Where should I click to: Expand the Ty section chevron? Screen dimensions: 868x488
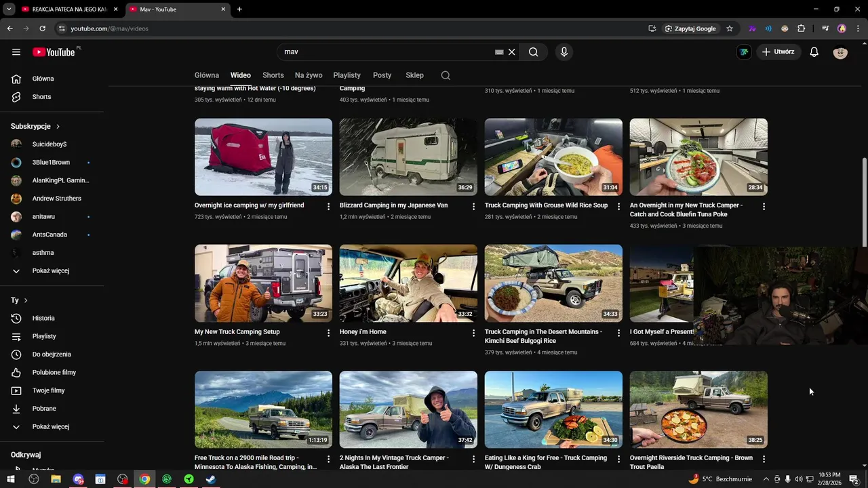tap(26, 300)
